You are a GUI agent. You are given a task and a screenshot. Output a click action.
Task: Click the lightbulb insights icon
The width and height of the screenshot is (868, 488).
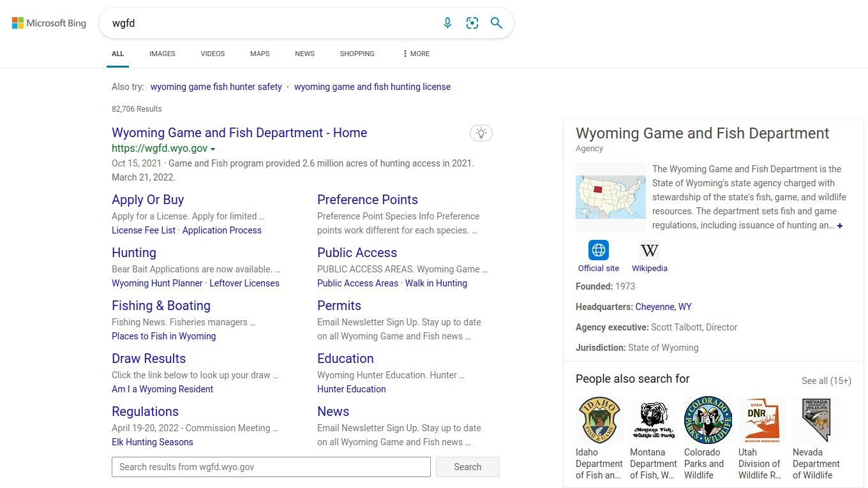(x=481, y=133)
